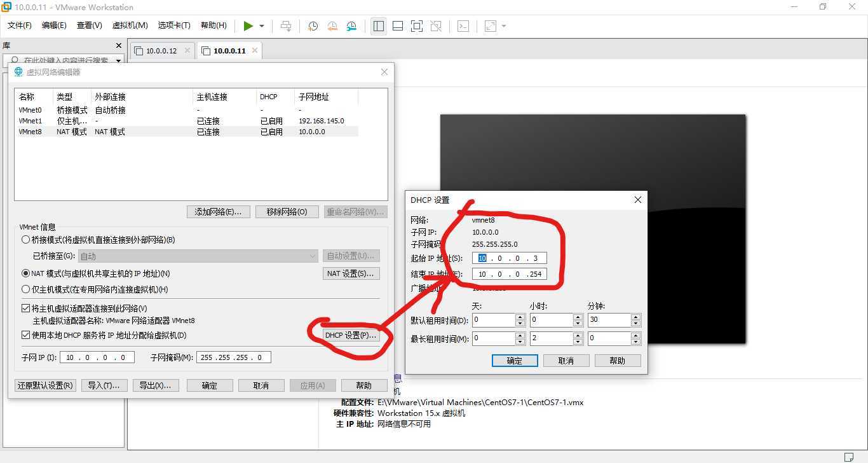The image size is (868, 463).
Task: Close the library panel with its X
Action: [118, 46]
